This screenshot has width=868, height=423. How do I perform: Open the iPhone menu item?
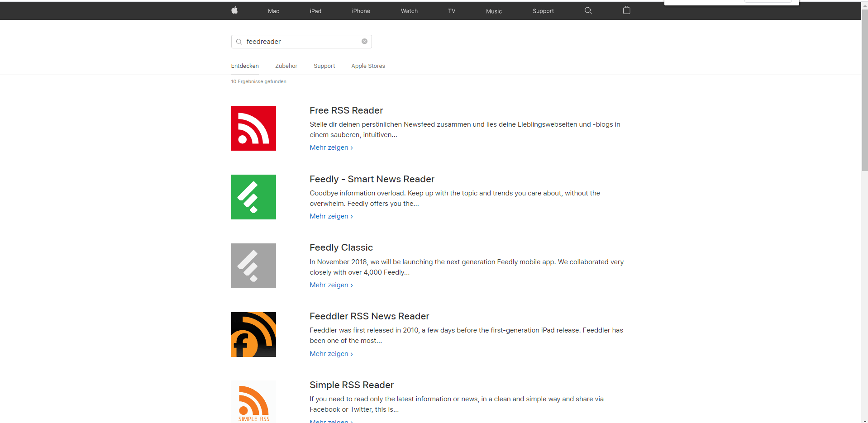[x=361, y=11]
